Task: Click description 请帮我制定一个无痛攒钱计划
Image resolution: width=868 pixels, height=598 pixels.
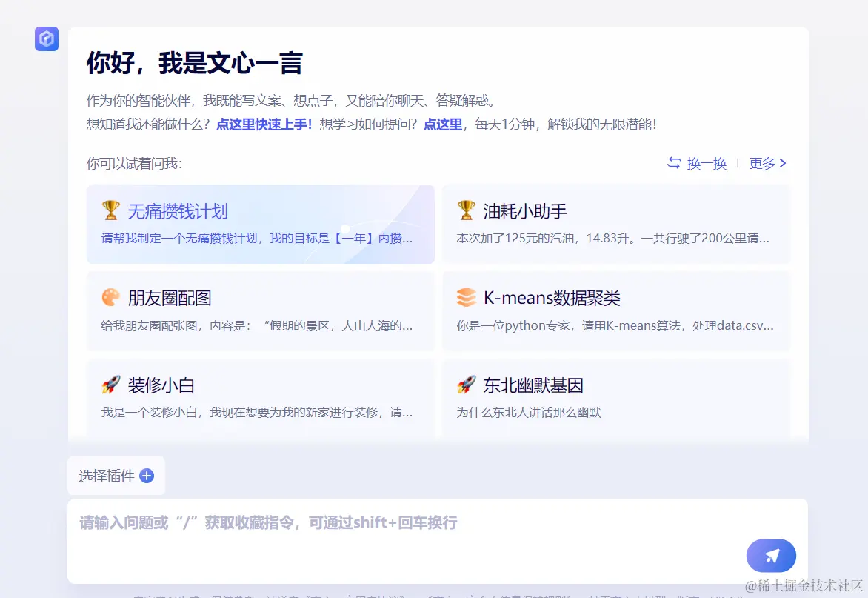Action: tap(257, 238)
